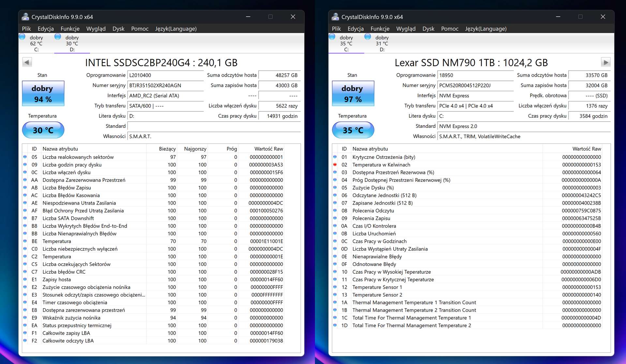626x364 pixels.
Task: Click status dot next to Liczba realokowanych sektorów
Action: 25,157
